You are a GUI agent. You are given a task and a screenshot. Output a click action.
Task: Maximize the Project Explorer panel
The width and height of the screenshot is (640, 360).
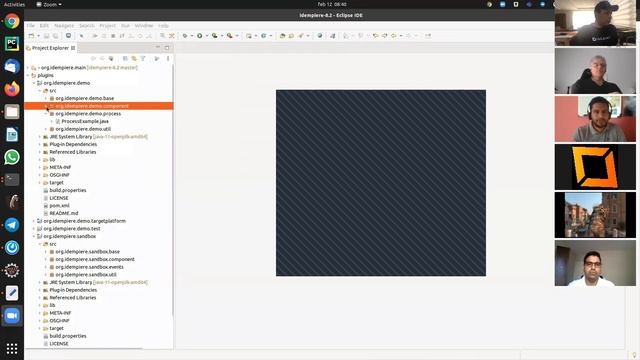pyautogui.click(x=167, y=48)
